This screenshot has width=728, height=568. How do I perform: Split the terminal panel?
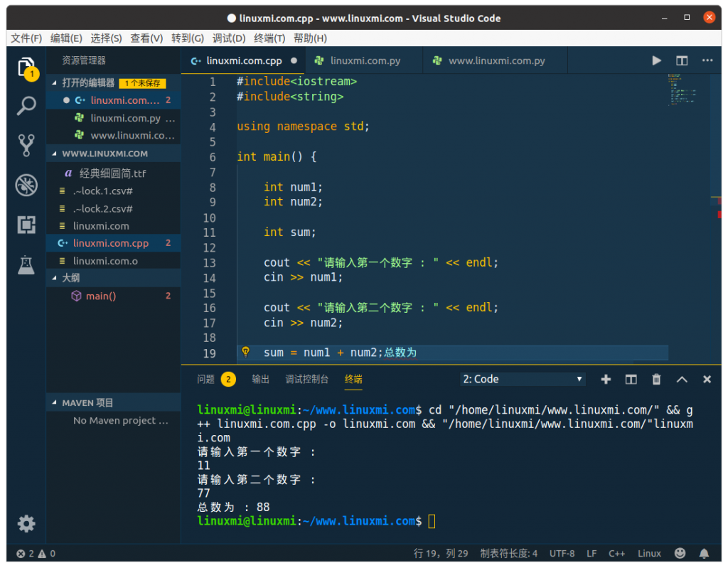(631, 380)
